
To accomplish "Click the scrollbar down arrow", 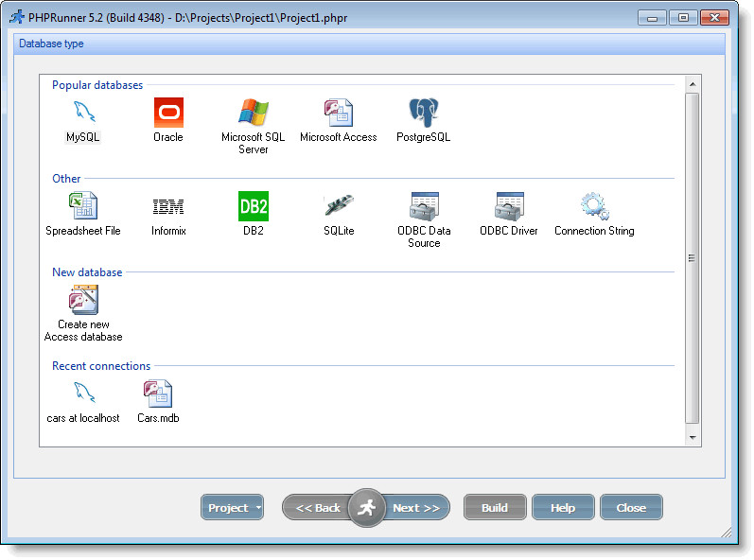I will 693,437.
